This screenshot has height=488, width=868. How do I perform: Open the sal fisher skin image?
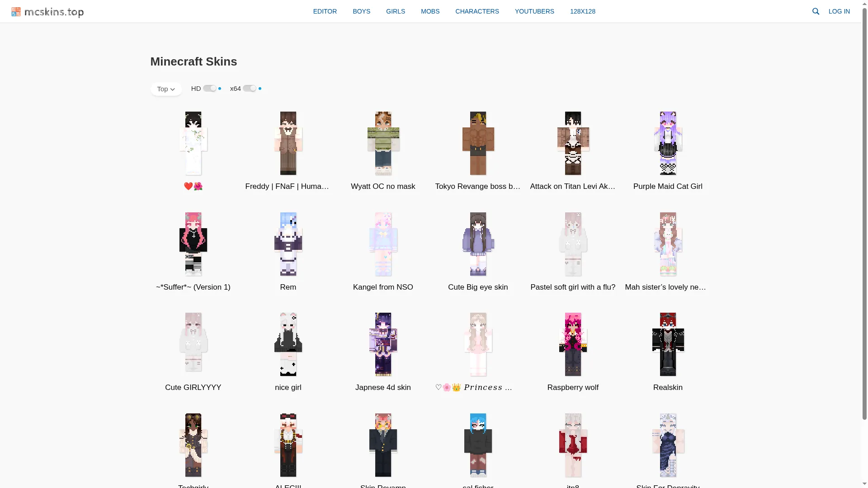click(x=478, y=445)
